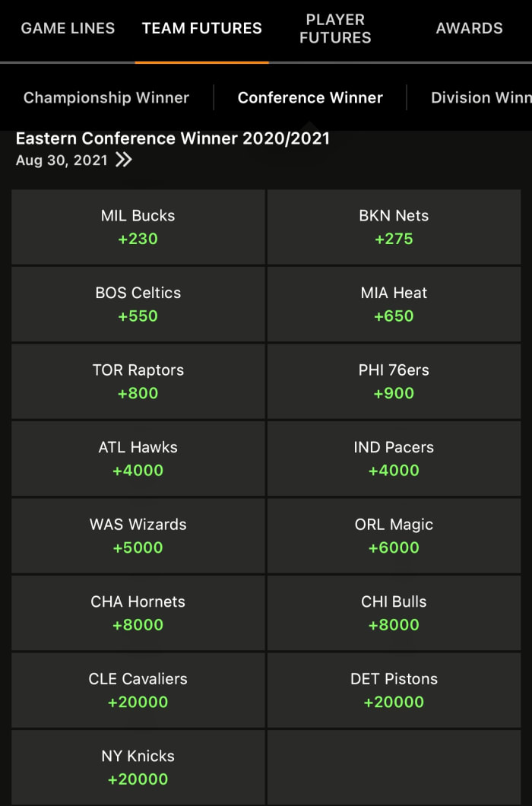Viewport: 532px width, 806px height.
Task: Select TOR Raptors at +800
Action: (138, 382)
